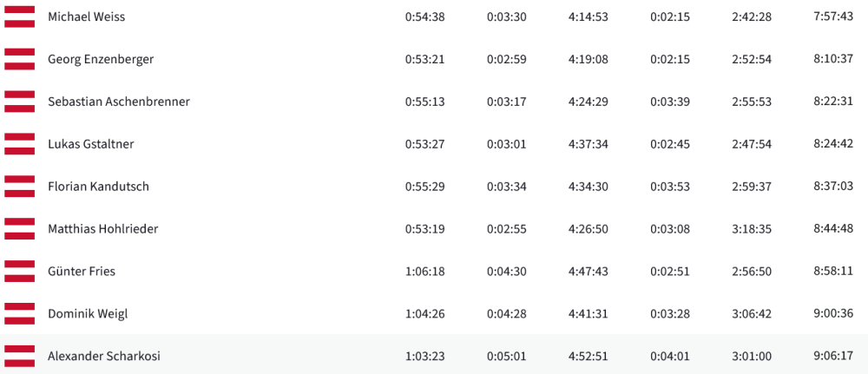Click the flag in Alexander Scharkosi's row
The image size is (868, 374).
[x=19, y=357]
